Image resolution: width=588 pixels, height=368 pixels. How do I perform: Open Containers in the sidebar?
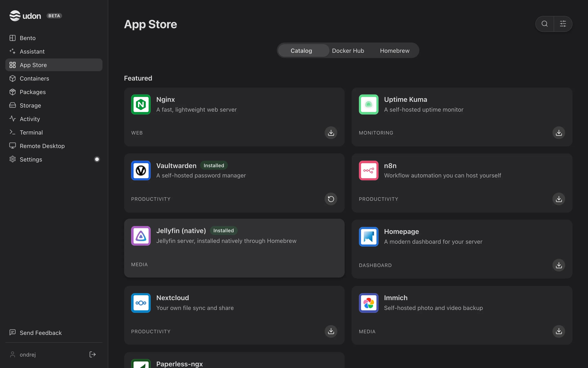[54, 78]
